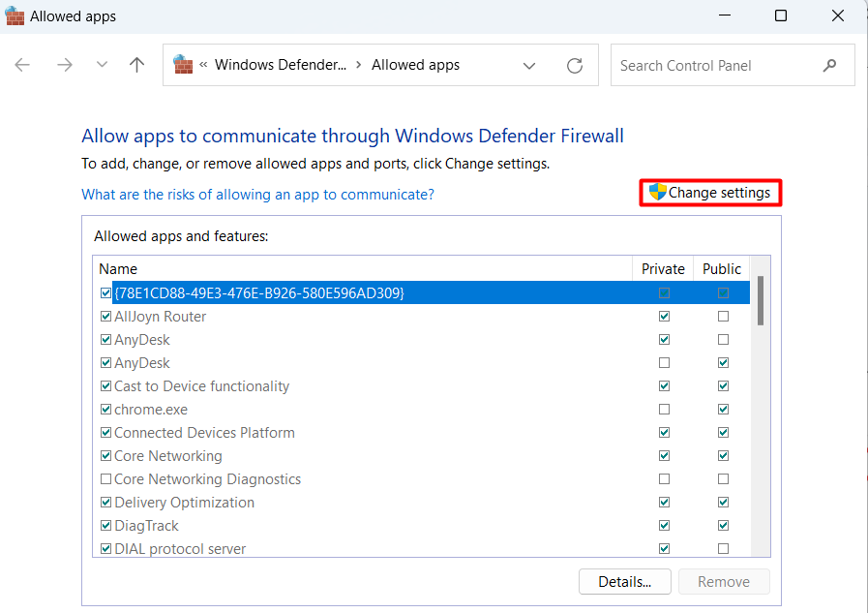Viewport: 868px width, 613px height.
Task: Select the AllJoyn Router row
Action: [421, 317]
